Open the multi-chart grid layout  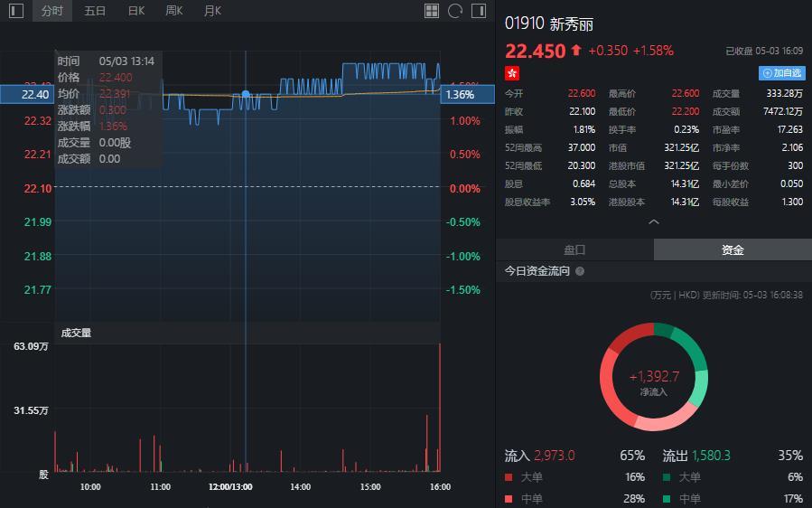432,11
